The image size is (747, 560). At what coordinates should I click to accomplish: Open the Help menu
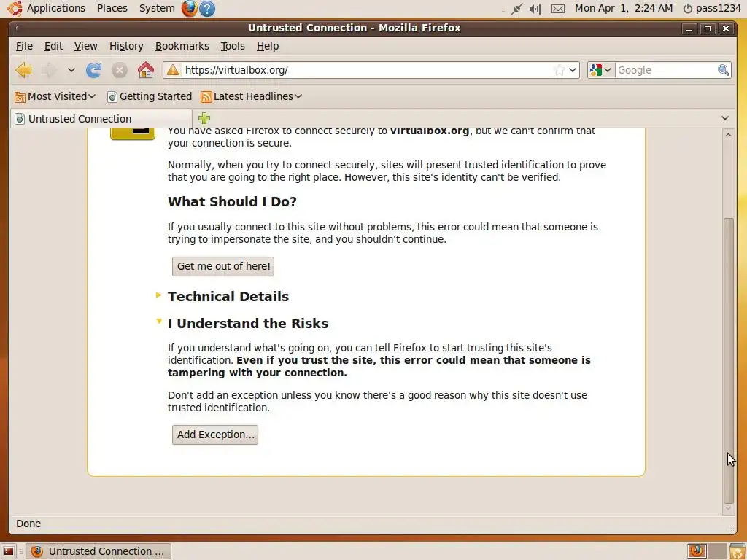coord(268,46)
